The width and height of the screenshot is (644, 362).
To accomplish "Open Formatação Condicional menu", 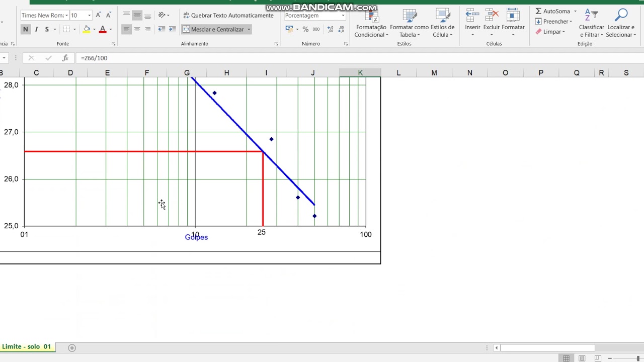I will pos(371,24).
